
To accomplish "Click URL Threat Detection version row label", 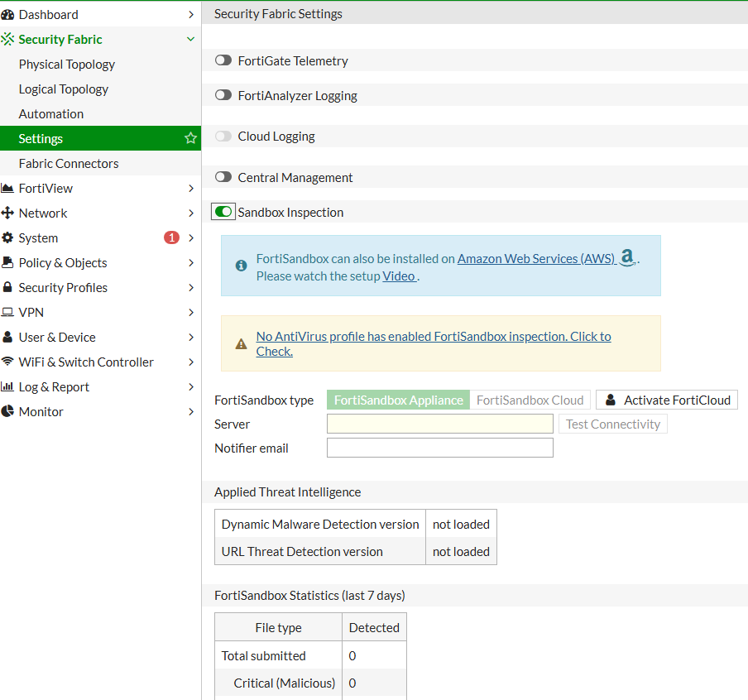I will click(302, 552).
